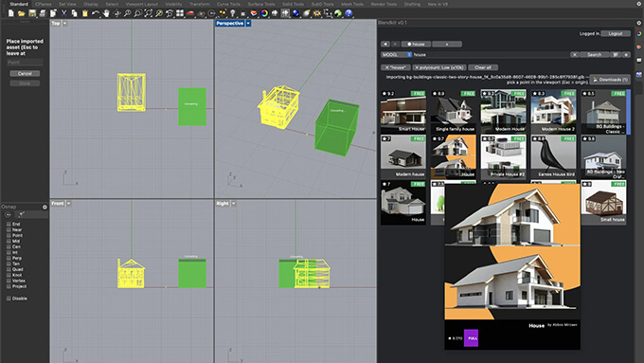Switch to the CPlanes toolbar tab

(x=44, y=4)
